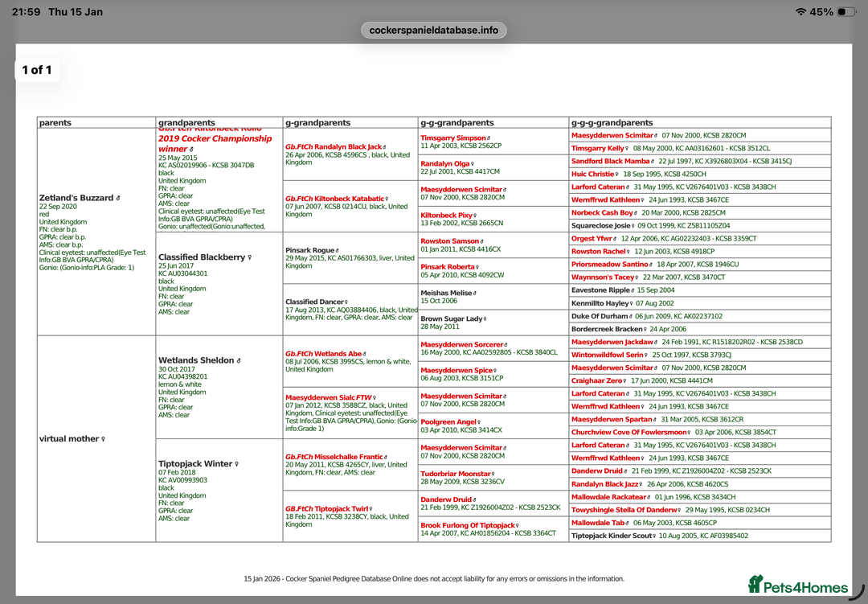Tap the Pets4Homes paw logo icon
The width and height of the screenshot is (868, 604).
point(755,585)
